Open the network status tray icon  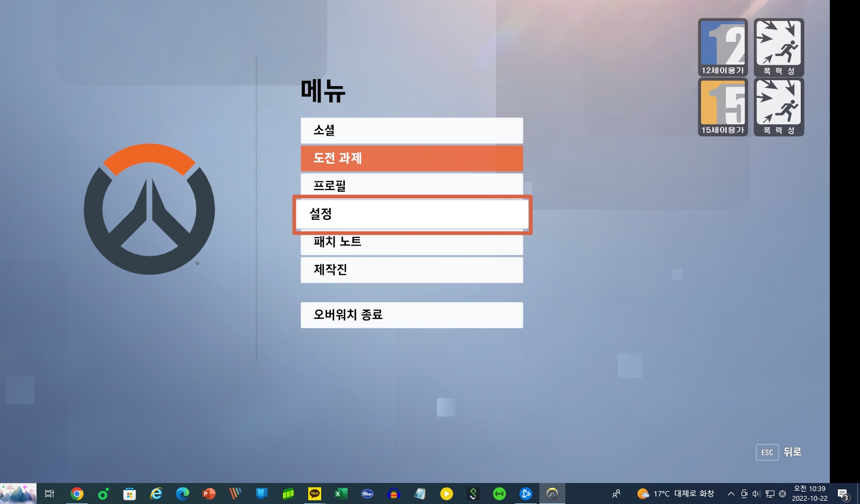pos(770,494)
